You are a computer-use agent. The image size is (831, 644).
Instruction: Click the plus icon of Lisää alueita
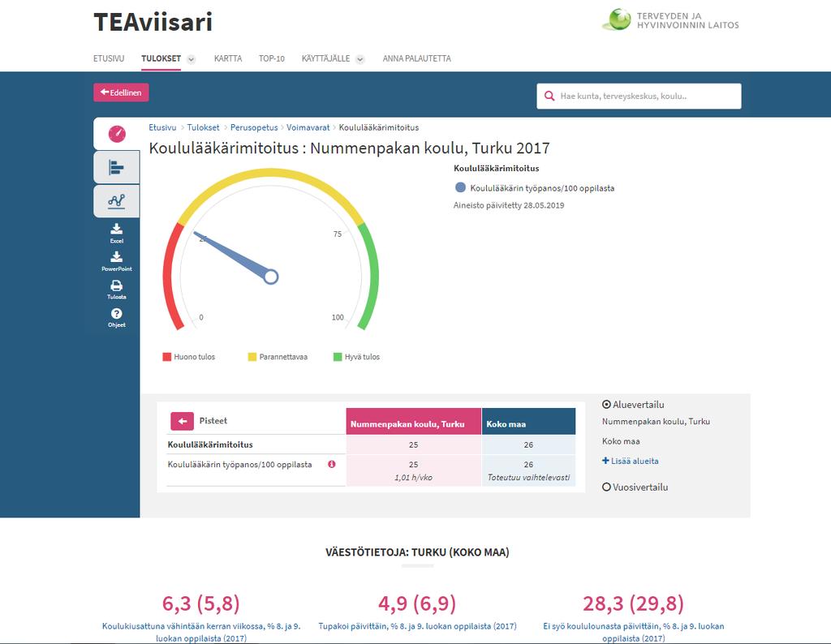pos(605,460)
